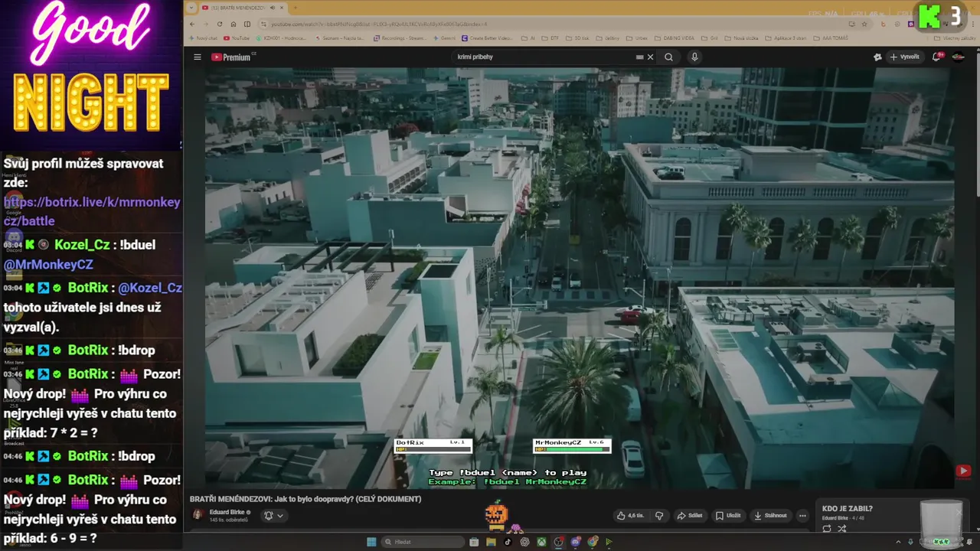Open the YouTube guide hamburger menu
The height and width of the screenshot is (551, 980).
pos(197,57)
